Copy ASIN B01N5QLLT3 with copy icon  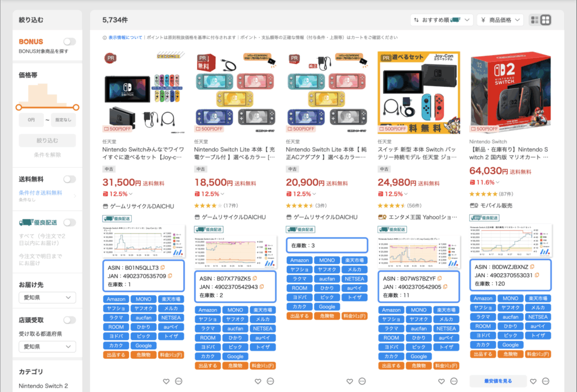tap(163, 268)
